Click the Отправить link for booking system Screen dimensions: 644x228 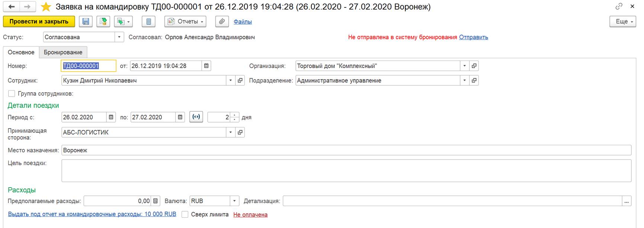click(x=473, y=37)
